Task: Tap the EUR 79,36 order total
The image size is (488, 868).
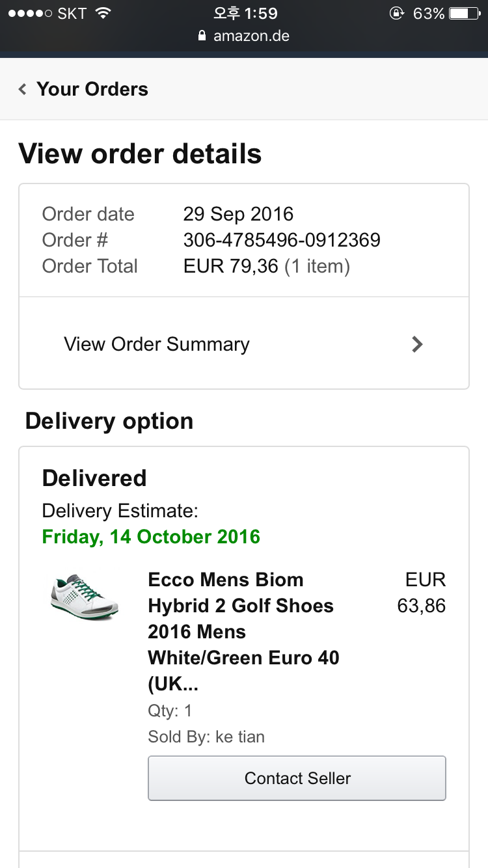Action: pyautogui.click(x=231, y=266)
